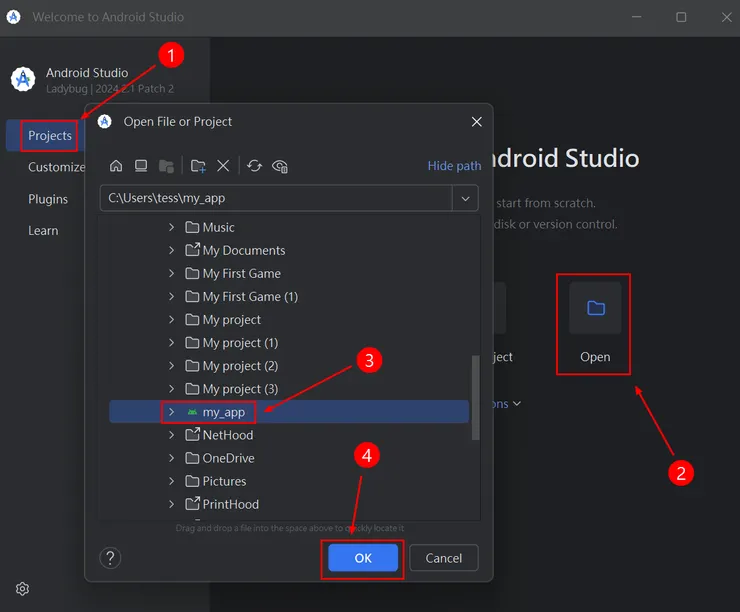Open the Learn section

[43, 230]
